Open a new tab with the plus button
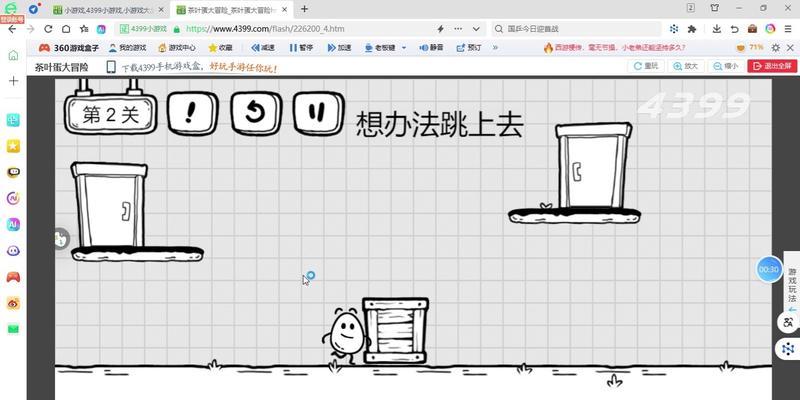Viewport: 800px width, 400px height. pos(305,9)
